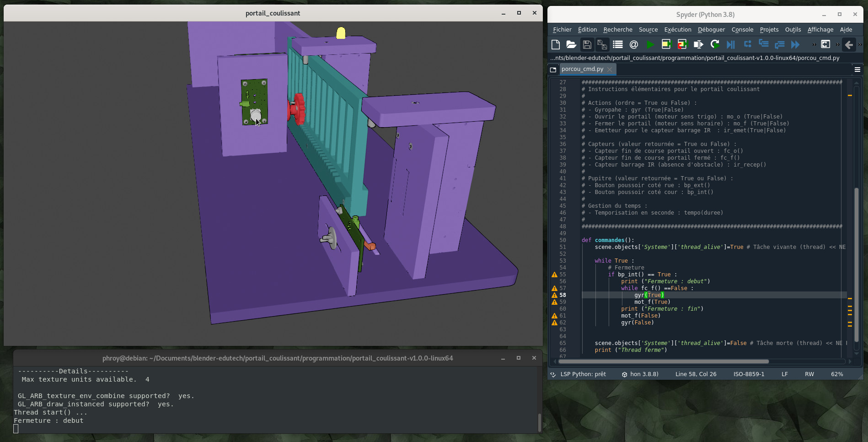Open the Fichier menu
Image resolution: width=868 pixels, height=442 pixels.
pyautogui.click(x=562, y=29)
